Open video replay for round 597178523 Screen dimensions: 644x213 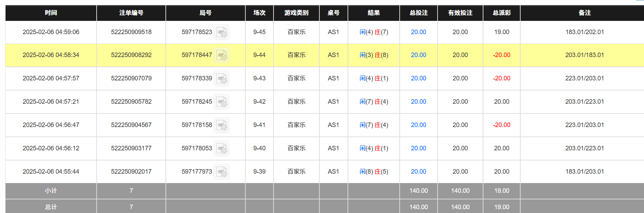[221, 32]
